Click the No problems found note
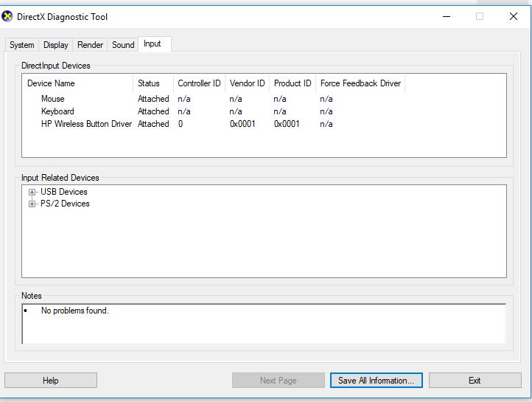 click(x=74, y=311)
